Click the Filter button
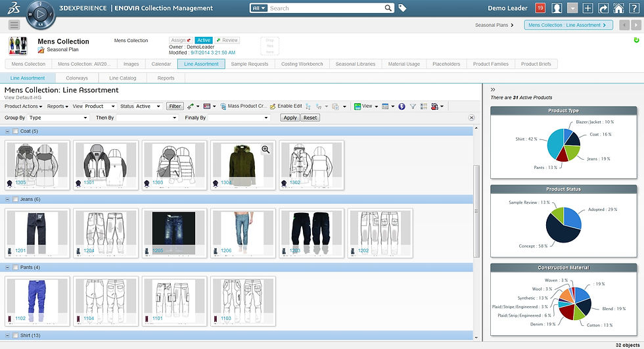The image size is (644, 349). pyautogui.click(x=175, y=106)
